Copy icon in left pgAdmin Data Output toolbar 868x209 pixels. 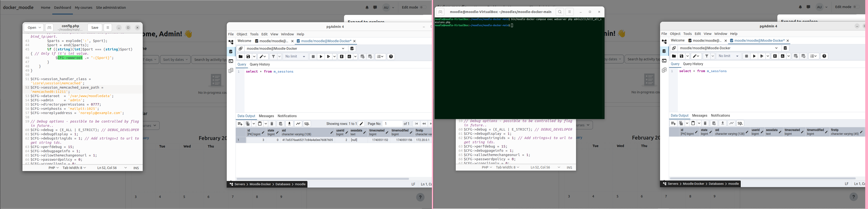point(248,124)
